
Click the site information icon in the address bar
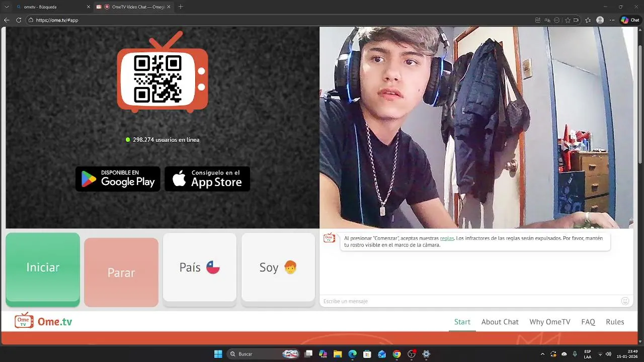point(31,20)
